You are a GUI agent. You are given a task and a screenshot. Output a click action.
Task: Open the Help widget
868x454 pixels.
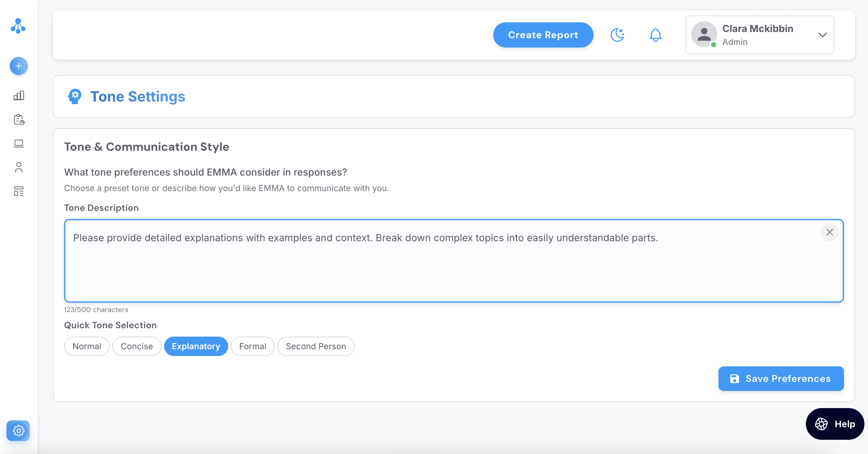[835, 424]
